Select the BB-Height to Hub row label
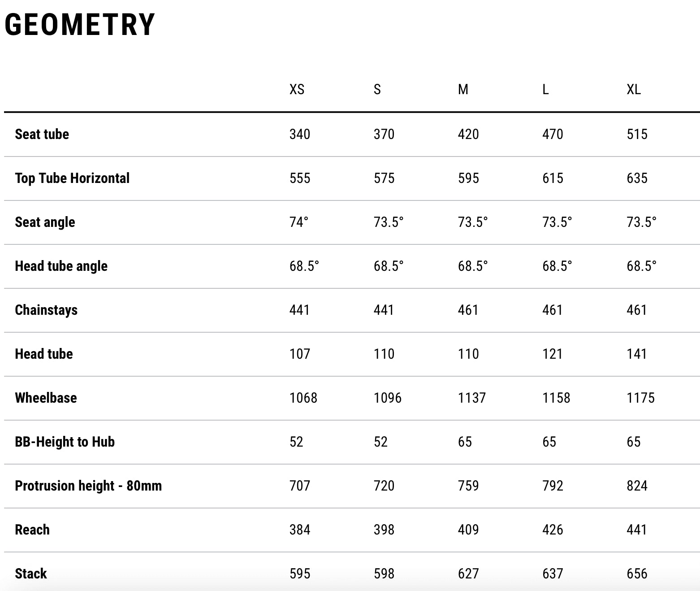Viewport: 700px width, 591px height. point(65,442)
